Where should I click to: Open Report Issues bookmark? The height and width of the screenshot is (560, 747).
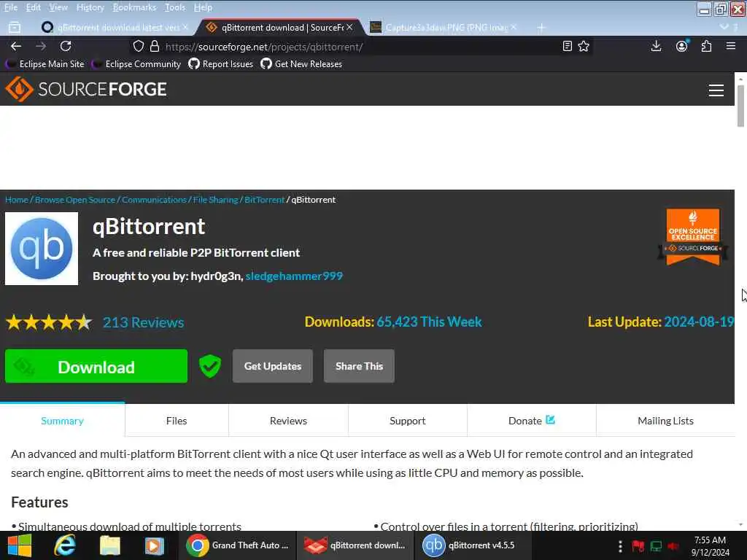click(221, 64)
